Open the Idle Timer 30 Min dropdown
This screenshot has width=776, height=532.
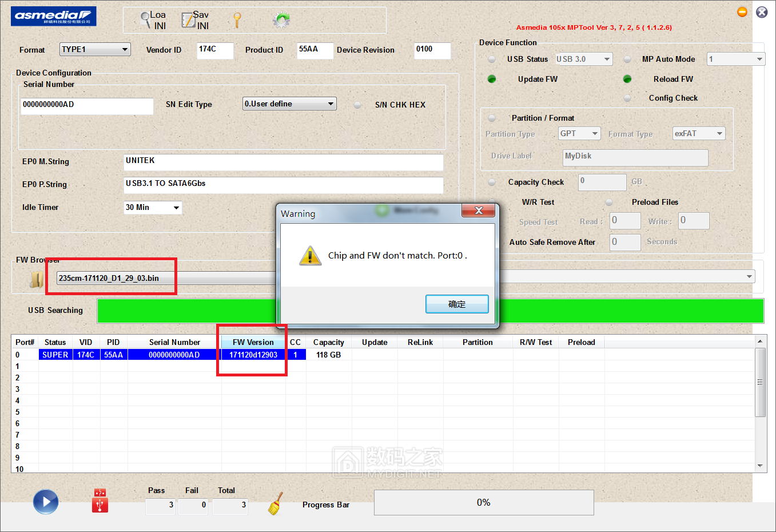[x=153, y=208]
